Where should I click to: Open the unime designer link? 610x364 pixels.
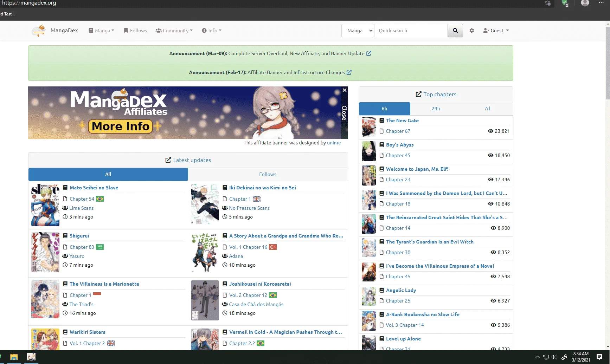[x=334, y=143]
